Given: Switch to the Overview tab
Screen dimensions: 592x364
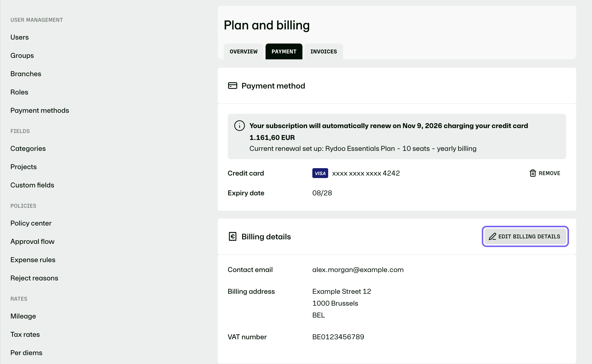Looking at the screenshot, I should click(244, 51).
